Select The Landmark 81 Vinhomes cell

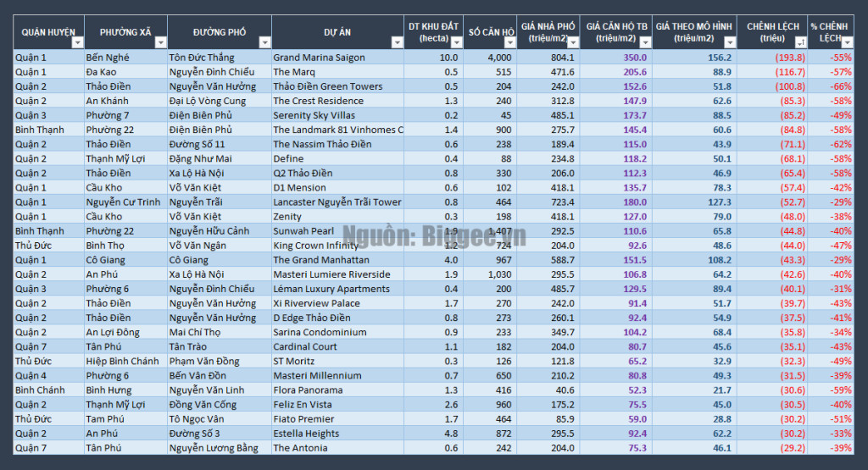point(337,130)
